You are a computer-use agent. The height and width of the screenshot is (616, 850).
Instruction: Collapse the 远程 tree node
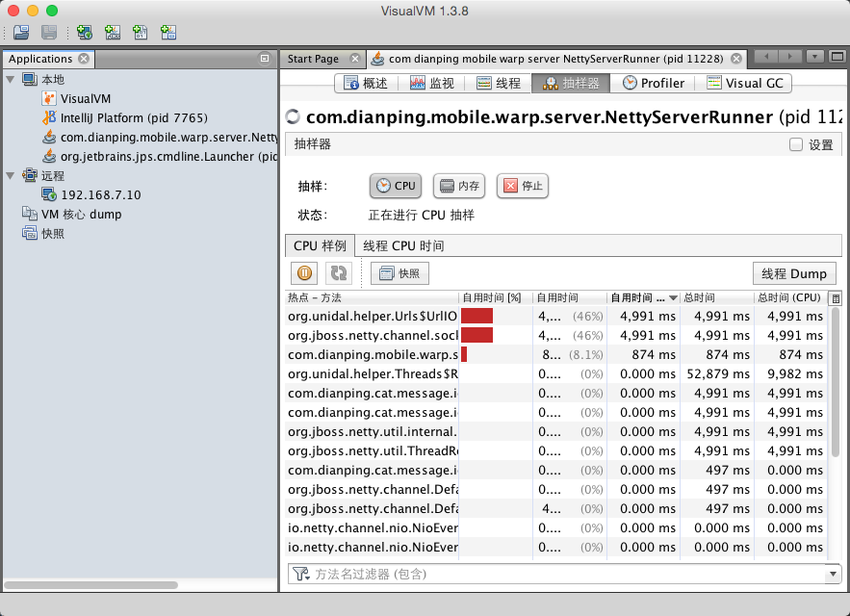tap(11, 175)
